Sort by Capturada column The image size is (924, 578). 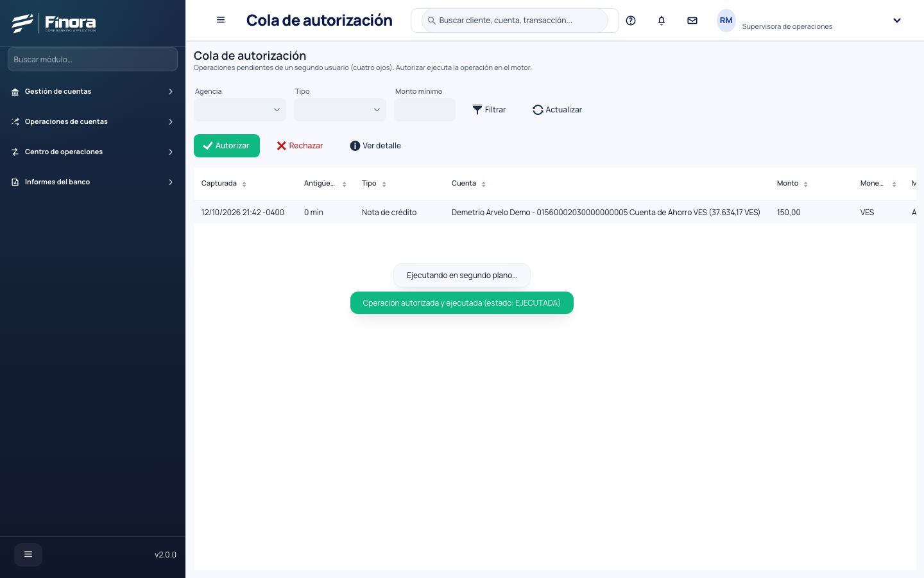pyautogui.click(x=244, y=184)
